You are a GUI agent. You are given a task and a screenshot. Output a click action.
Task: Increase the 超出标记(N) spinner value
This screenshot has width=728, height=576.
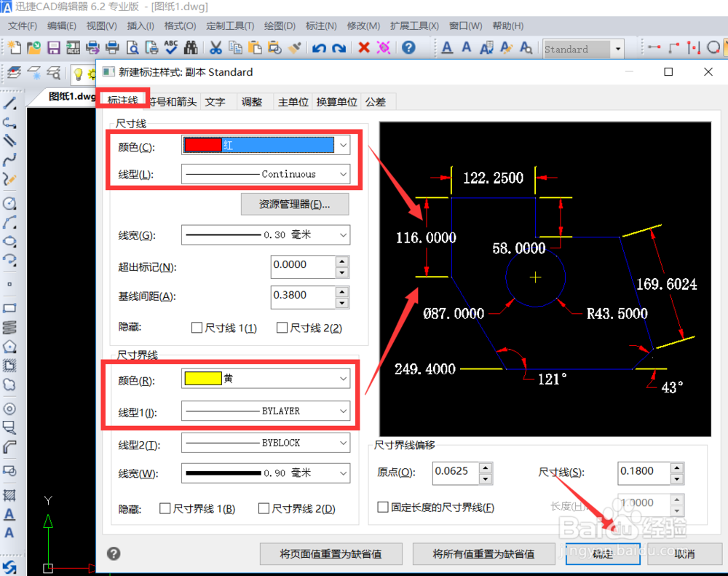click(x=342, y=261)
